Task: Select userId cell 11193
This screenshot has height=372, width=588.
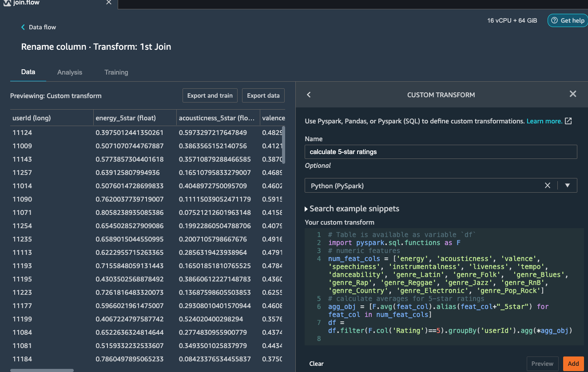Action: 22,266
